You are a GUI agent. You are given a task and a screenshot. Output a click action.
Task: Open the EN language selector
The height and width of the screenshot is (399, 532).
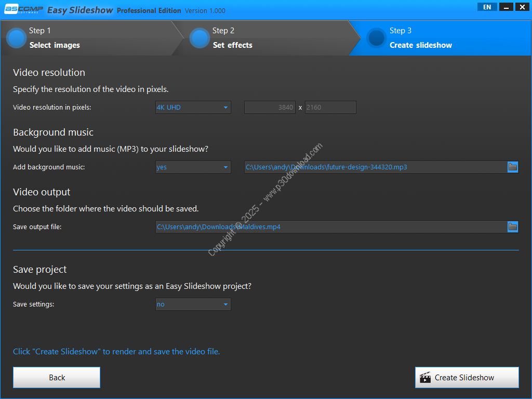click(487, 7)
